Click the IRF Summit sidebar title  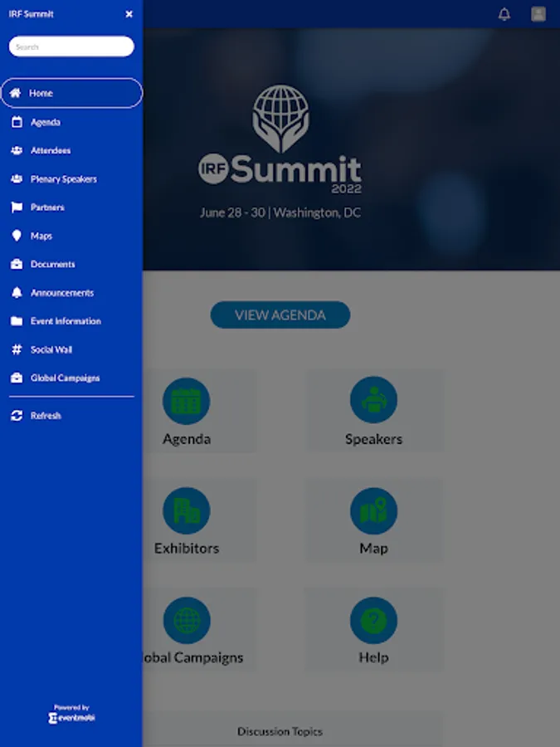pos(31,14)
